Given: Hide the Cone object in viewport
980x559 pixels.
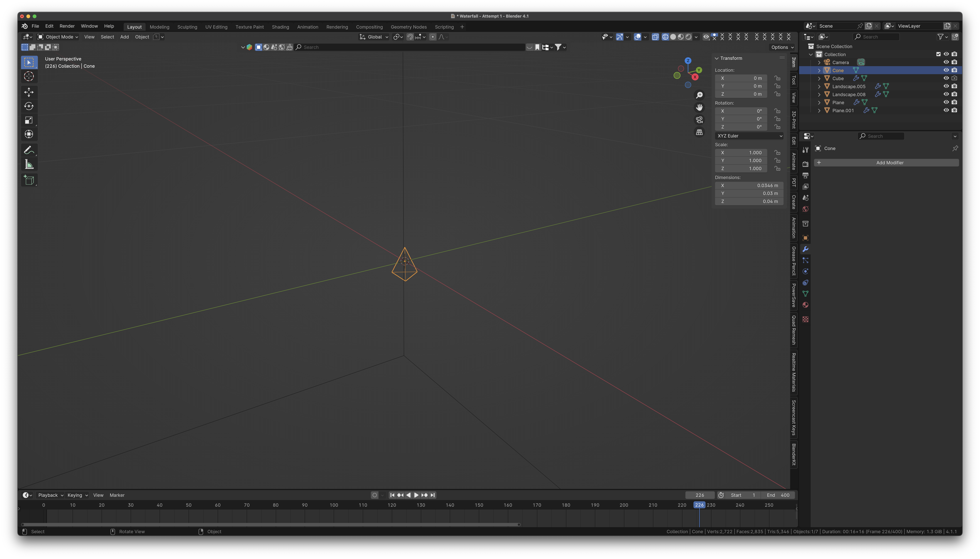Looking at the screenshot, I should [946, 70].
